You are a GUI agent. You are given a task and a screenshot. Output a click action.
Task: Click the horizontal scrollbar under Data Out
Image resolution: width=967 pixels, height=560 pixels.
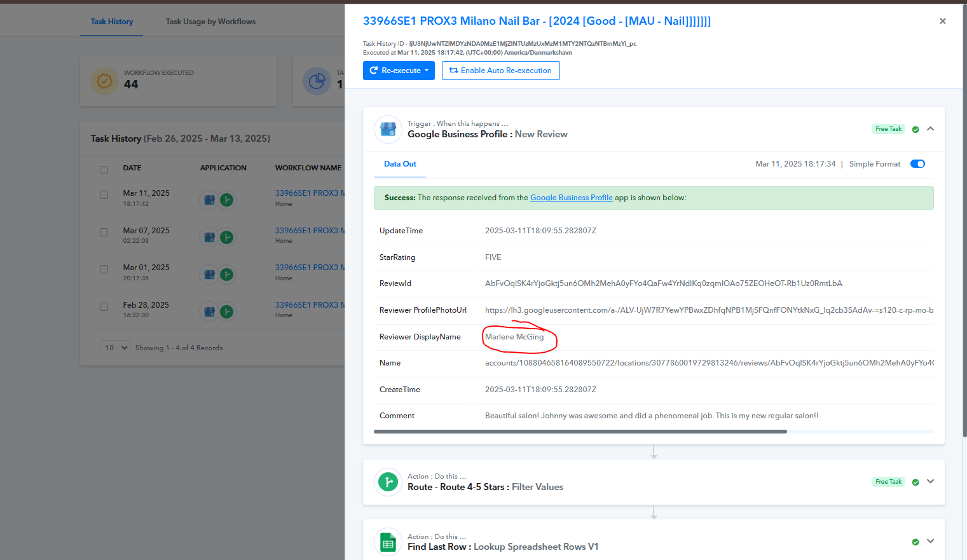tap(580, 432)
